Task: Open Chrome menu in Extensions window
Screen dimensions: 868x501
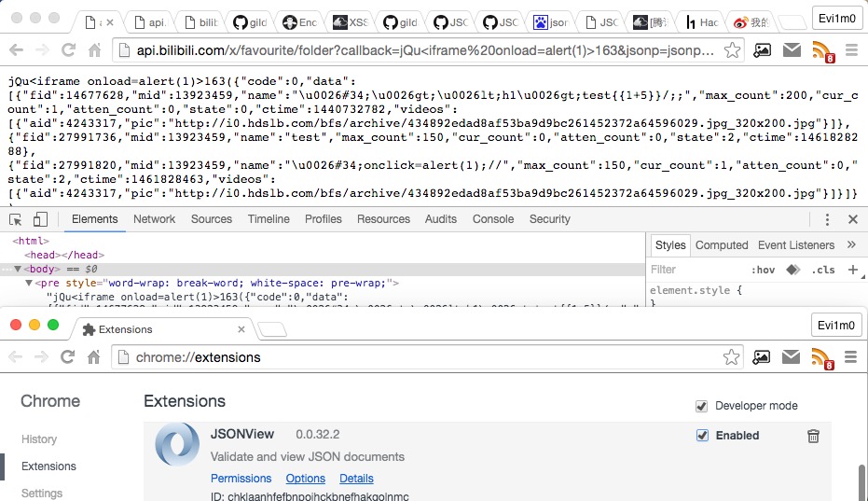Action: pyautogui.click(x=851, y=357)
